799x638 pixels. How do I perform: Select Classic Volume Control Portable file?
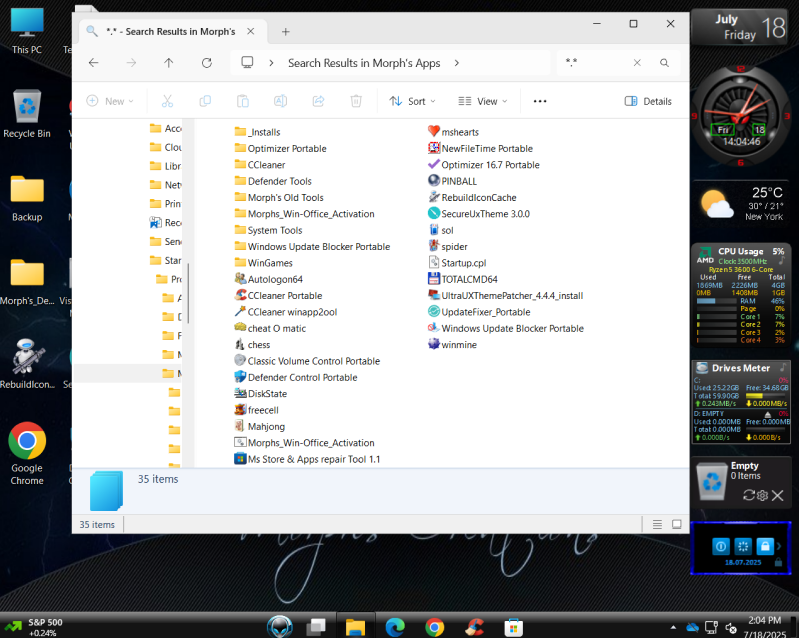tap(307, 361)
